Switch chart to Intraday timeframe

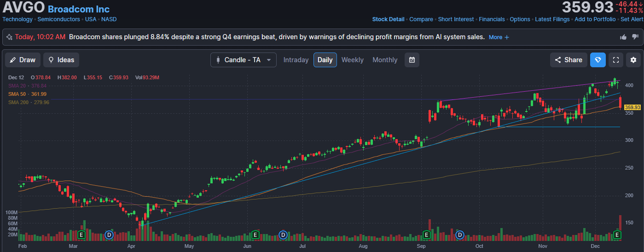[296, 60]
